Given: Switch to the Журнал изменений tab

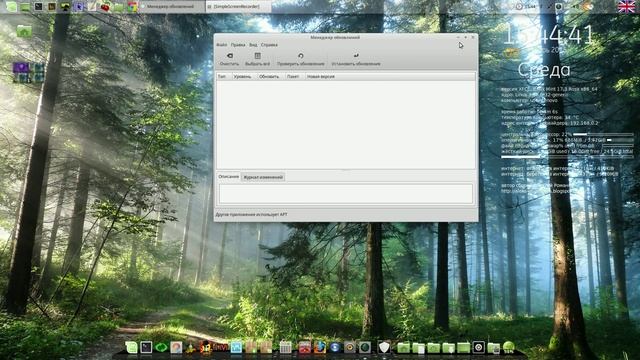Looking at the screenshot, I should [x=263, y=177].
